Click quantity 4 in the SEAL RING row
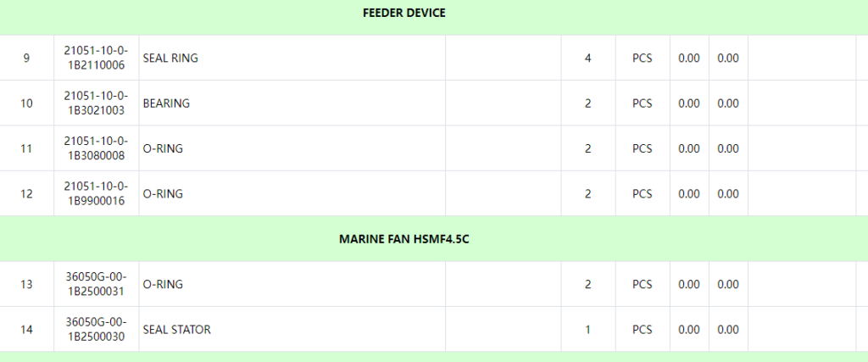Screen dimensions: 868x362 click(x=587, y=58)
